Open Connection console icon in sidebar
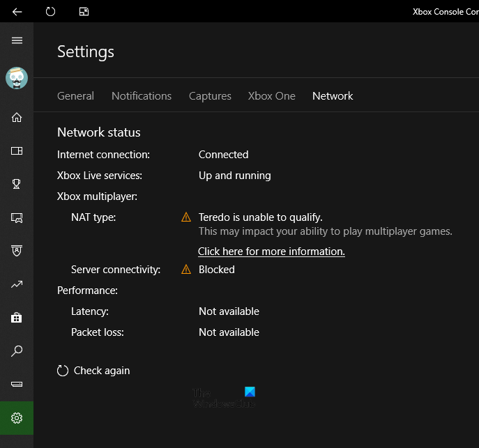 (17, 384)
